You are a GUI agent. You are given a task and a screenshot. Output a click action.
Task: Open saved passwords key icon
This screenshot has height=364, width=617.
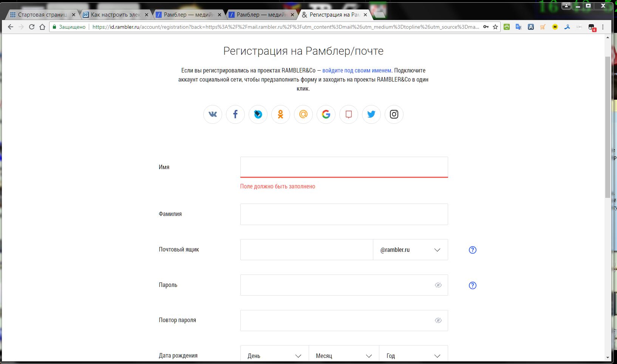(x=486, y=27)
